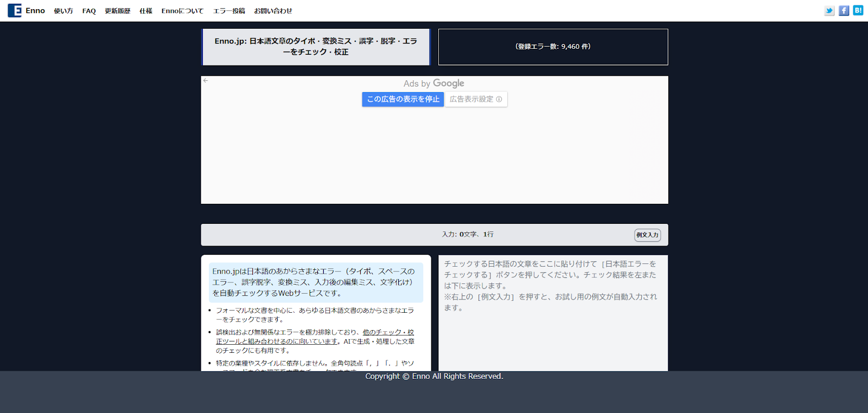Open the Ennoについて page
This screenshot has height=413, width=868.
point(182,11)
